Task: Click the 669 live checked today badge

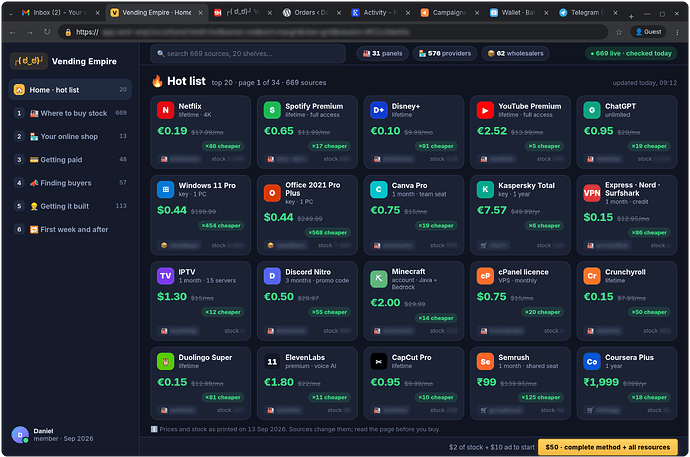Action: click(631, 54)
